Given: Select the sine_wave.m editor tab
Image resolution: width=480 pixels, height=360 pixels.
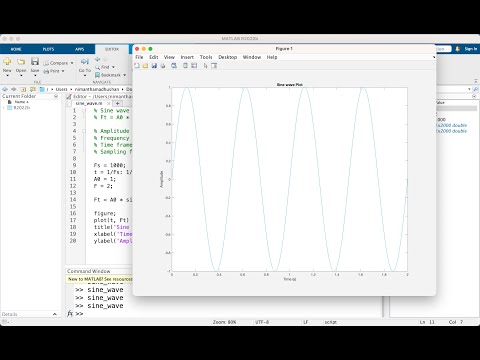Looking at the screenshot, I should coord(89,103).
